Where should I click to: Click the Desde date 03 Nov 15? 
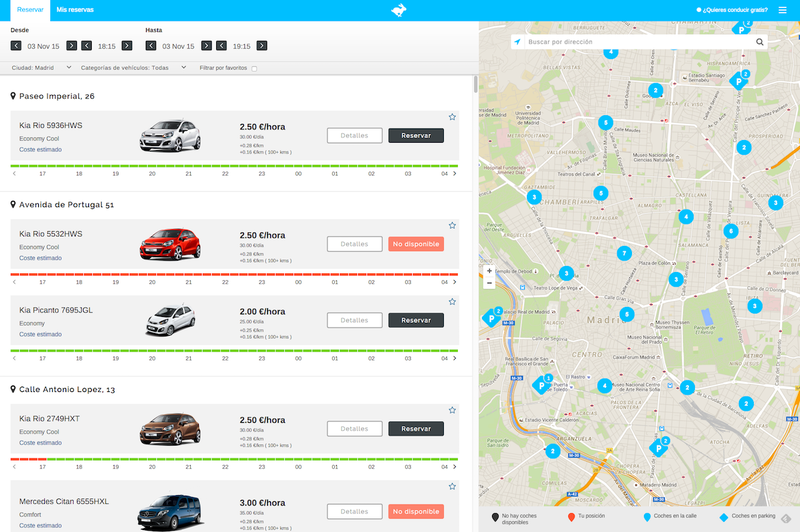[x=43, y=46]
